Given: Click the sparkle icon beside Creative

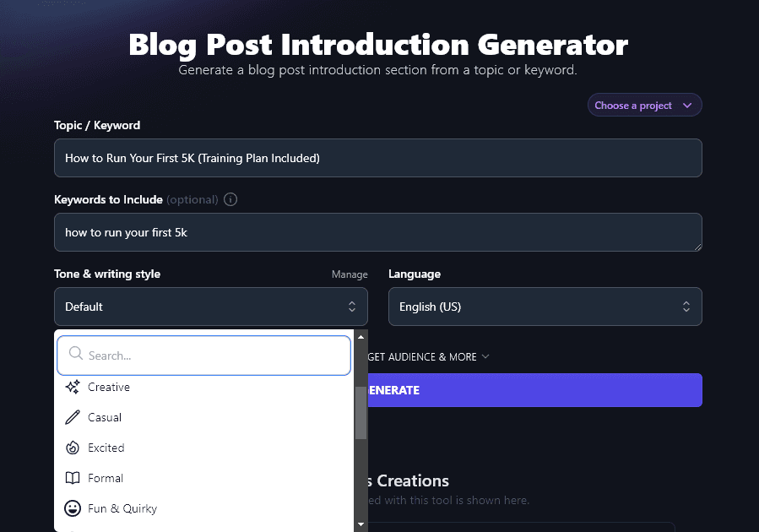Looking at the screenshot, I should tap(73, 387).
